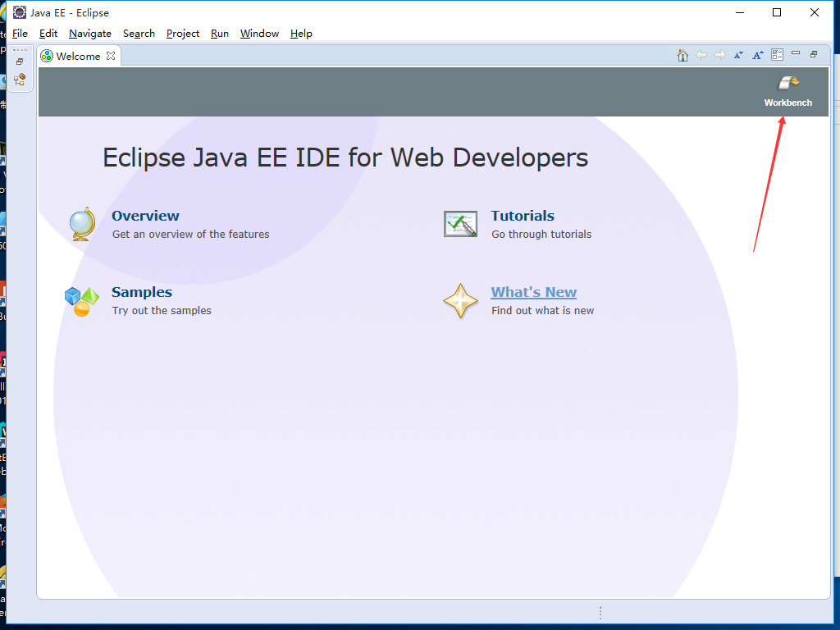Image resolution: width=840 pixels, height=630 pixels.
Task: Open the File menu
Action: (x=21, y=34)
